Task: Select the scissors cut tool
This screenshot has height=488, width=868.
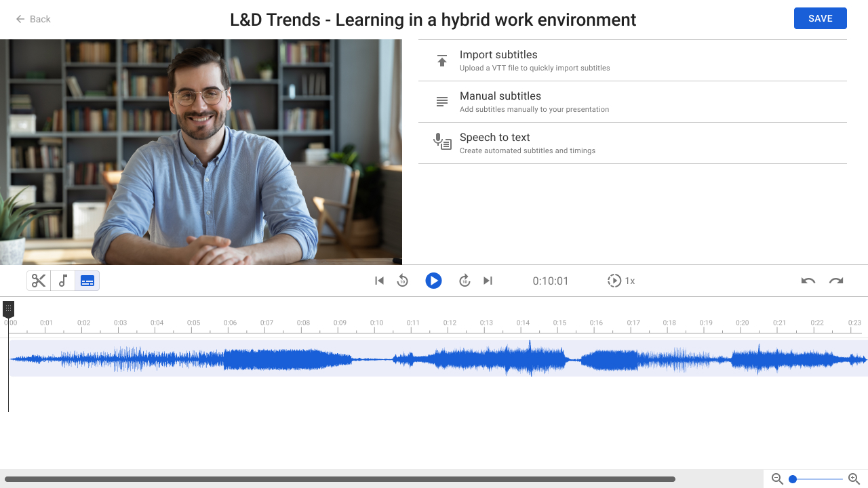Action: tap(39, 281)
